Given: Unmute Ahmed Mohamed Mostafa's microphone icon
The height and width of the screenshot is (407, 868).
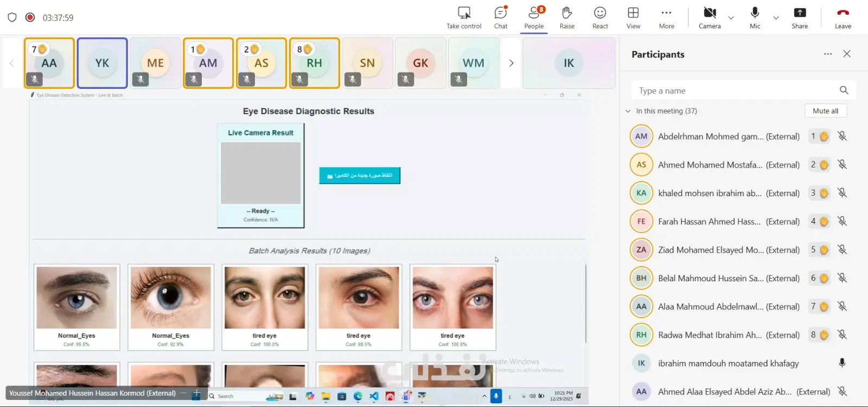Looking at the screenshot, I should (842, 165).
